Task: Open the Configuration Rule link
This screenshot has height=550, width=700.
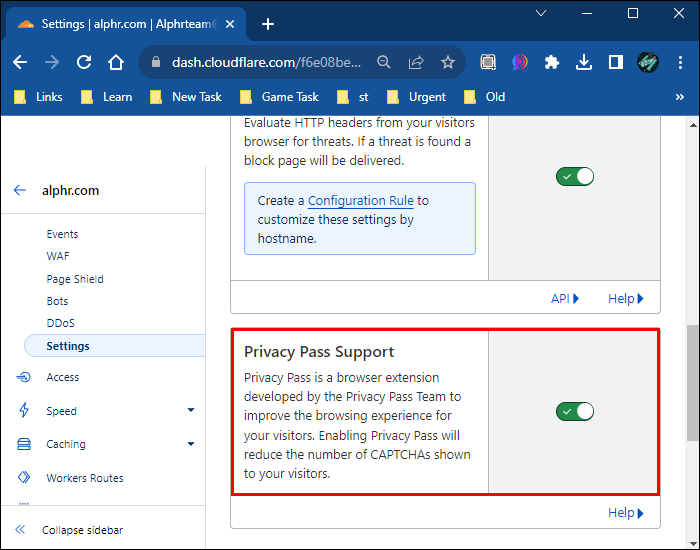Action: click(360, 201)
